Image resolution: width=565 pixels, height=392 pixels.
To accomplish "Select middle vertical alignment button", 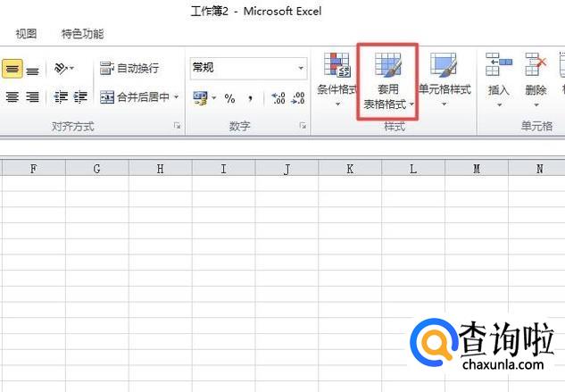I will coord(12,69).
